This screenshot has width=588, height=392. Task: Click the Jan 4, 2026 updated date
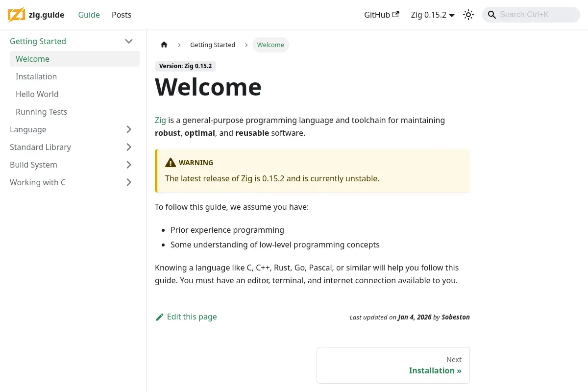click(415, 317)
